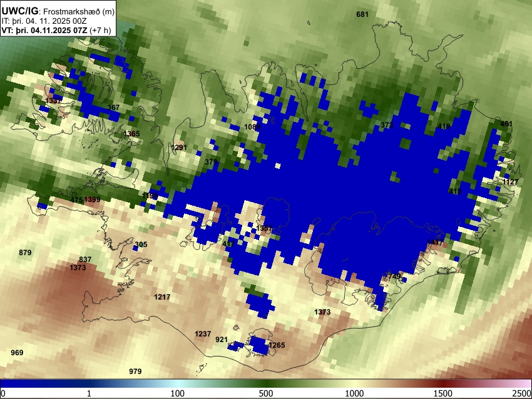
Task: Click the 1089 map value
Action: coord(252,127)
